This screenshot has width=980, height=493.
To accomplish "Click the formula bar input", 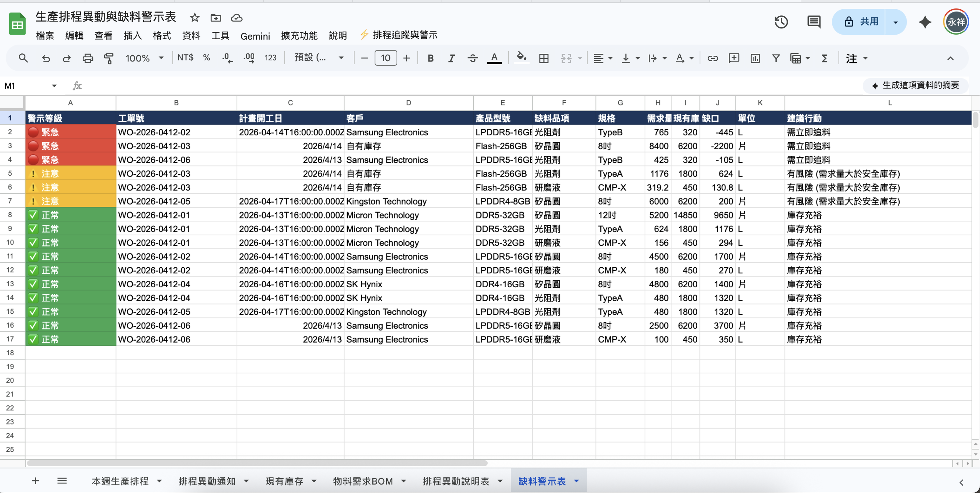I will coord(473,86).
